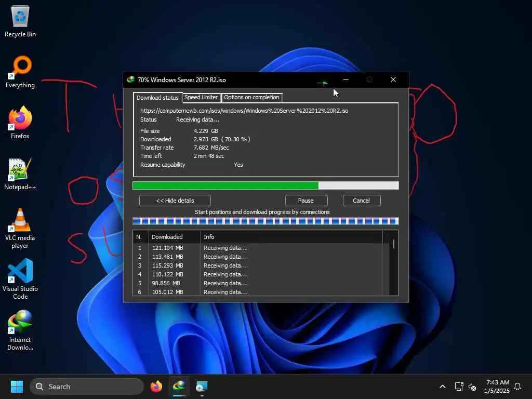Cancel the download
532x399 pixels.
coord(362,201)
